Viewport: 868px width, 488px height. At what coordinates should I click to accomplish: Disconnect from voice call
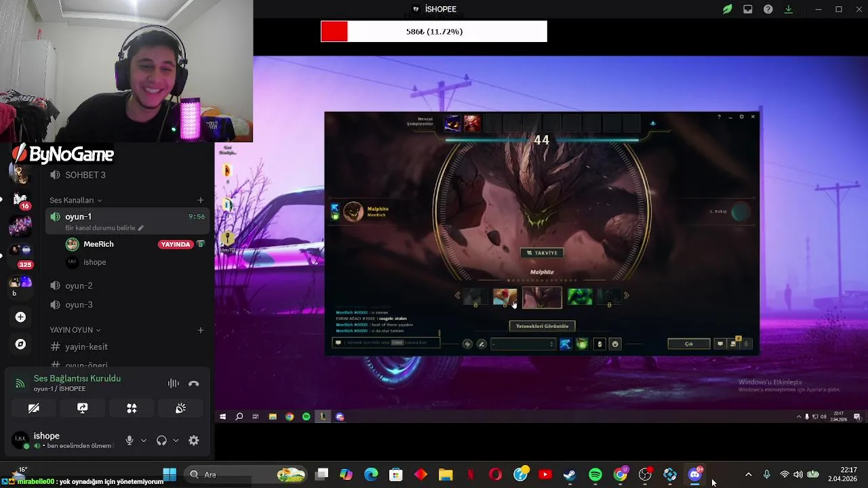tap(194, 384)
